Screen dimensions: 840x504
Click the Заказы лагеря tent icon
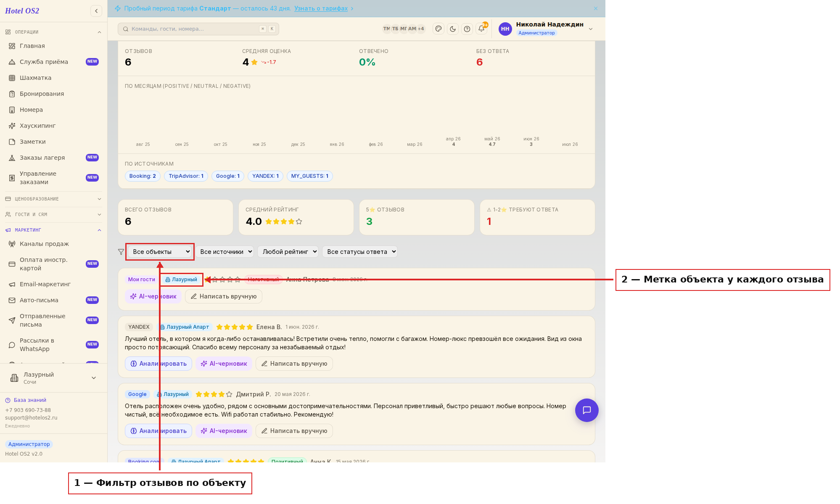point(12,158)
